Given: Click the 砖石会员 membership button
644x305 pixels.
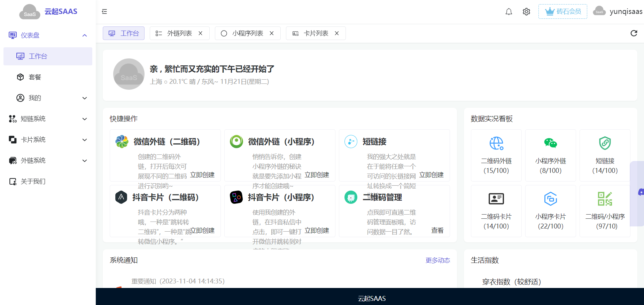Looking at the screenshot, I should (563, 11).
